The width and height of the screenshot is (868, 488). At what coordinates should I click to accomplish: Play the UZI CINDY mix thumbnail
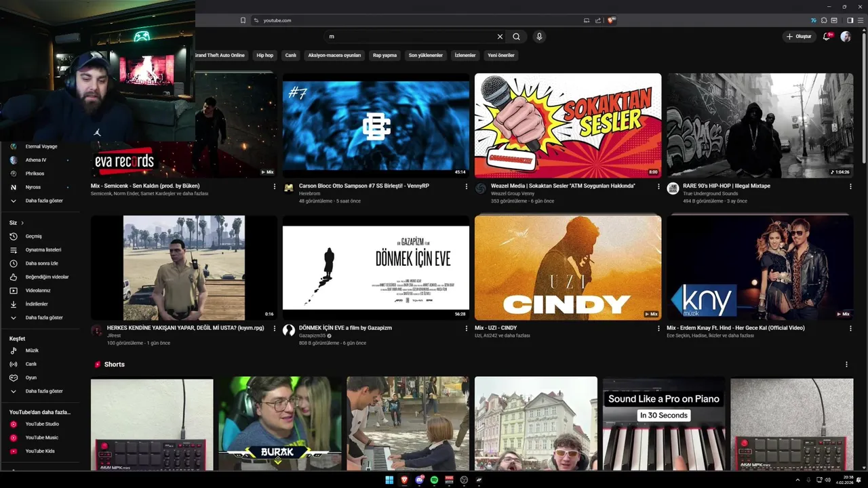pos(568,268)
